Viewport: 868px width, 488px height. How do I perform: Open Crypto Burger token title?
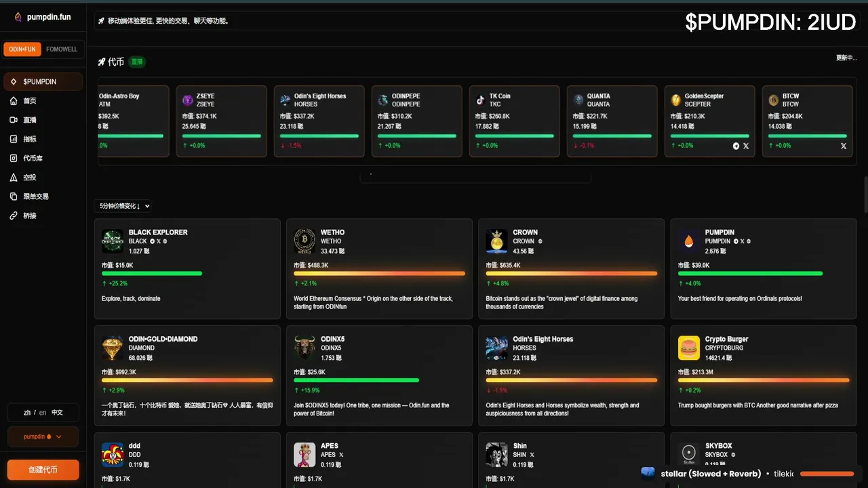click(727, 339)
